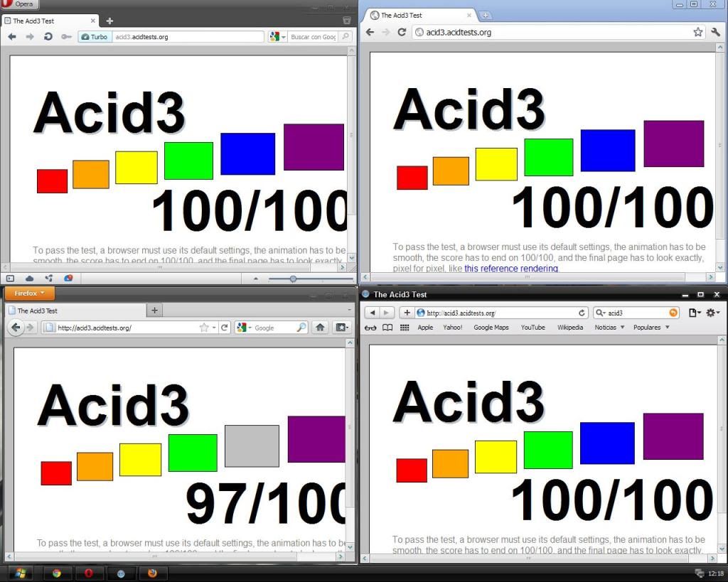
Task: Go back in the Safari window
Action: 372,313
